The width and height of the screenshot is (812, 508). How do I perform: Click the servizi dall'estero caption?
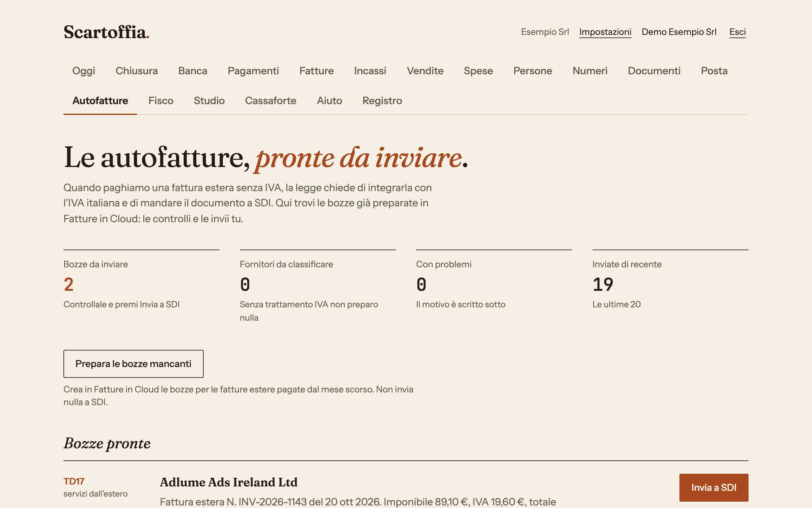[x=95, y=494]
